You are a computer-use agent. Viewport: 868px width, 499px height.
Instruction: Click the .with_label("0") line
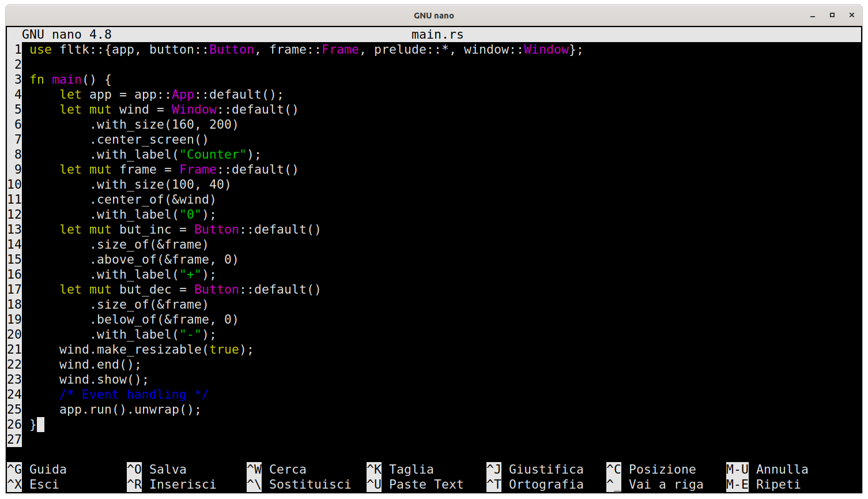coord(153,215)
